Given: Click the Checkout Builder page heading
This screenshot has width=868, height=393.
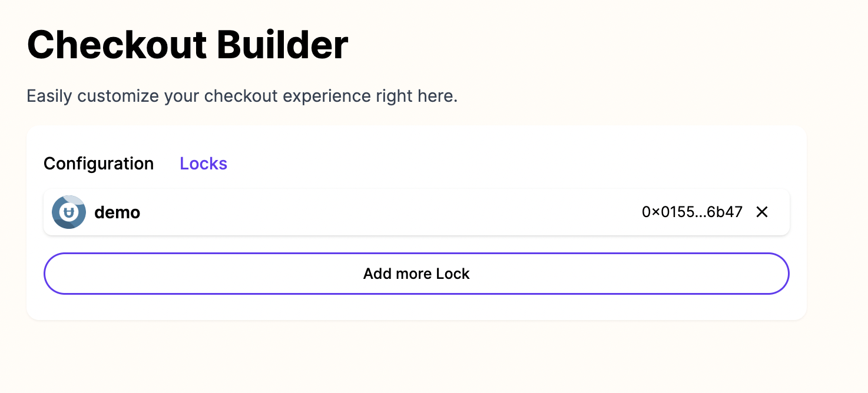Looking at the screenshot, I should 188,45.
